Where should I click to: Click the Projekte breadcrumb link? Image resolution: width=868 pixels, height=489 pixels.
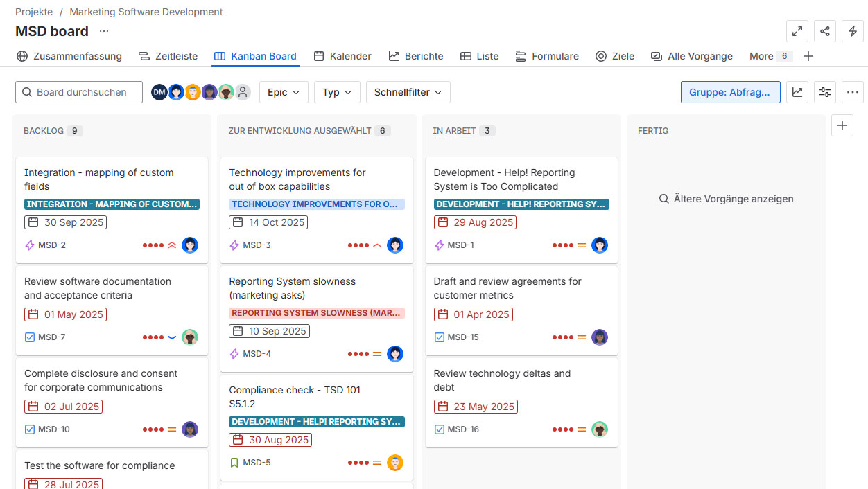(34, 12)
